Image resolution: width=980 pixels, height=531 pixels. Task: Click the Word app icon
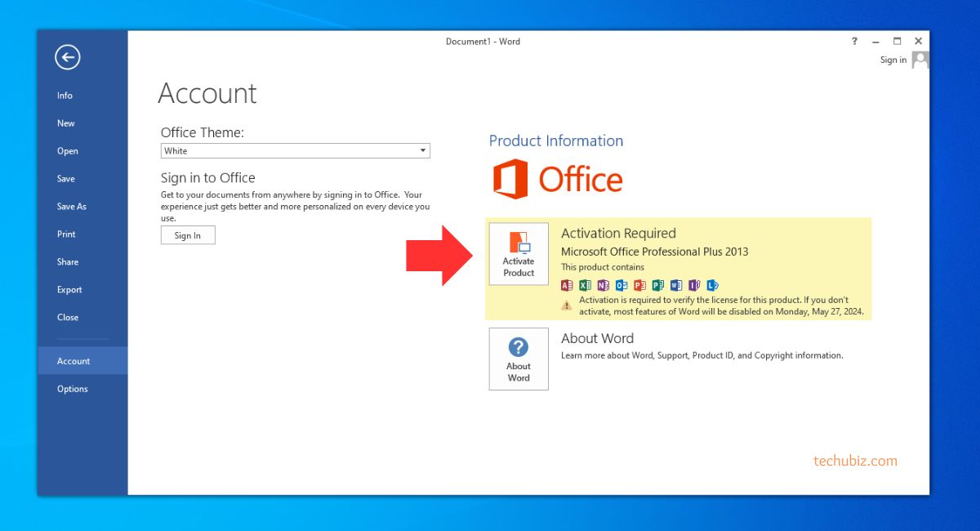[675, 285]
